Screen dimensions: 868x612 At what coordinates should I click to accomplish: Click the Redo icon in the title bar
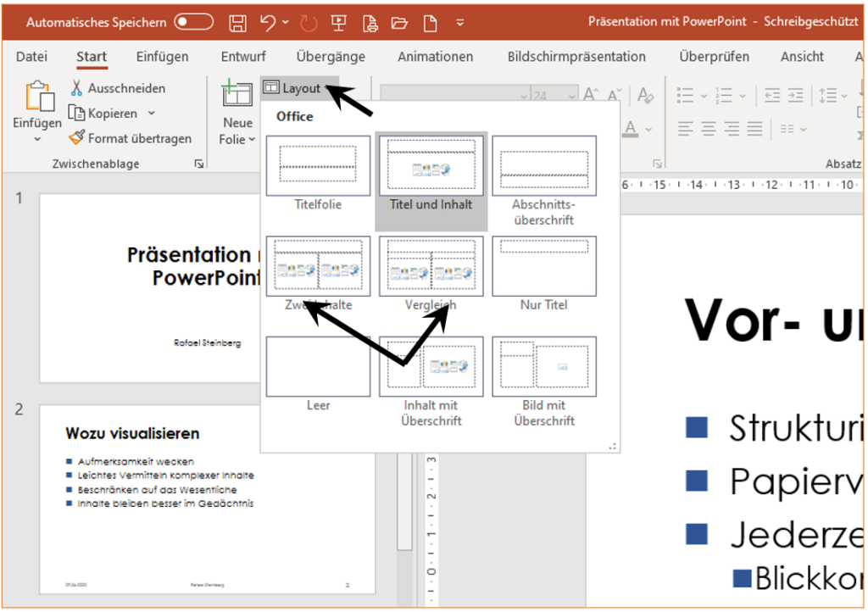coord(309,23)
